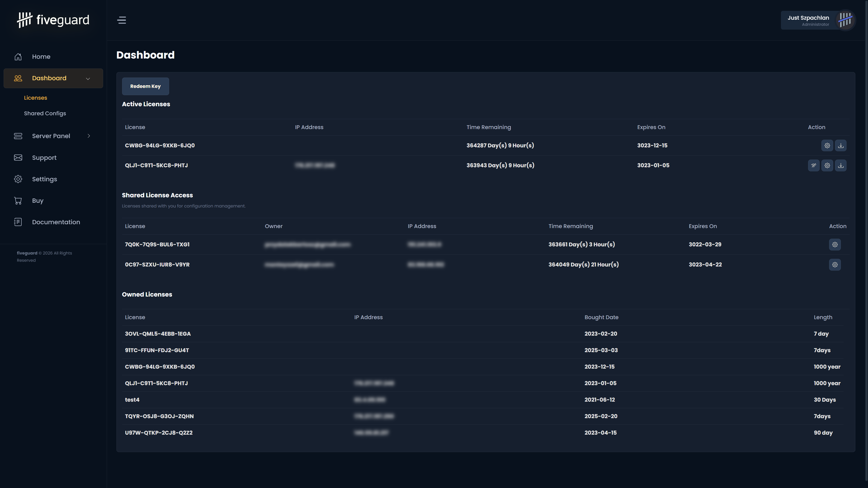Click the Redeem Key button
Screen dimensions: 868x488
(145, 86)
